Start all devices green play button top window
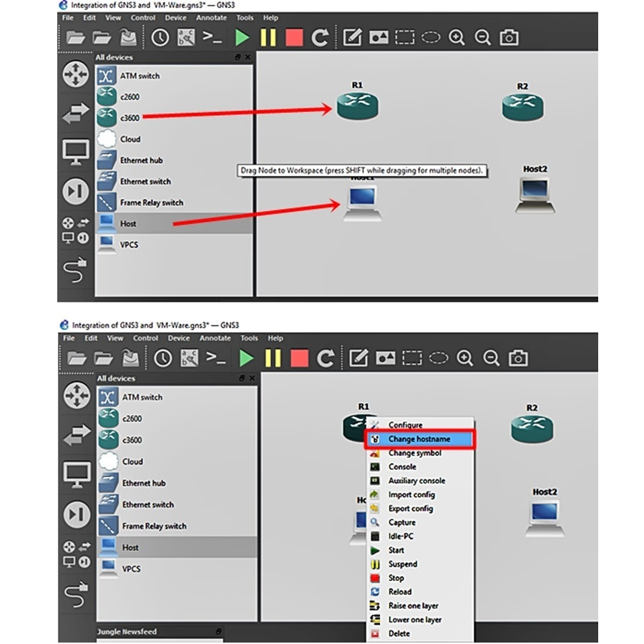This screenshot has height=644, width=644. click(242, 38)
